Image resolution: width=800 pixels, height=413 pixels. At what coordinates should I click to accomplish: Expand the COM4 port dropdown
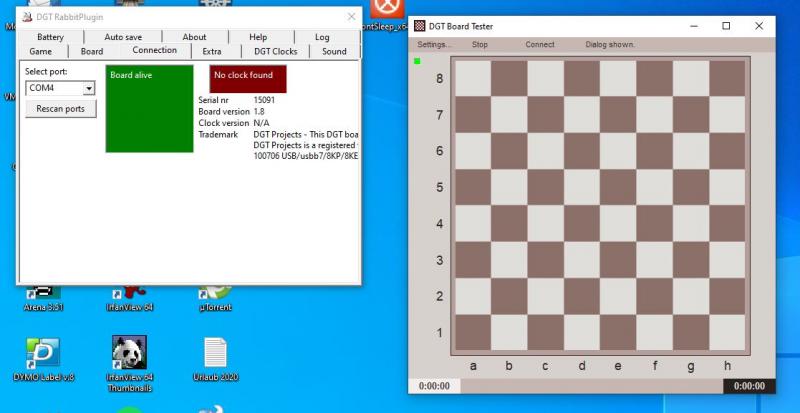coord(89,88)
